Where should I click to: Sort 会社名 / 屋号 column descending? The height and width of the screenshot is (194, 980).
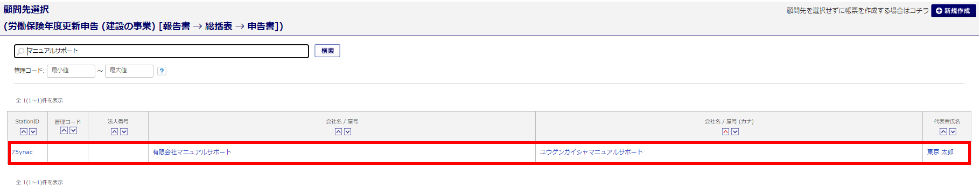[348, 132]
